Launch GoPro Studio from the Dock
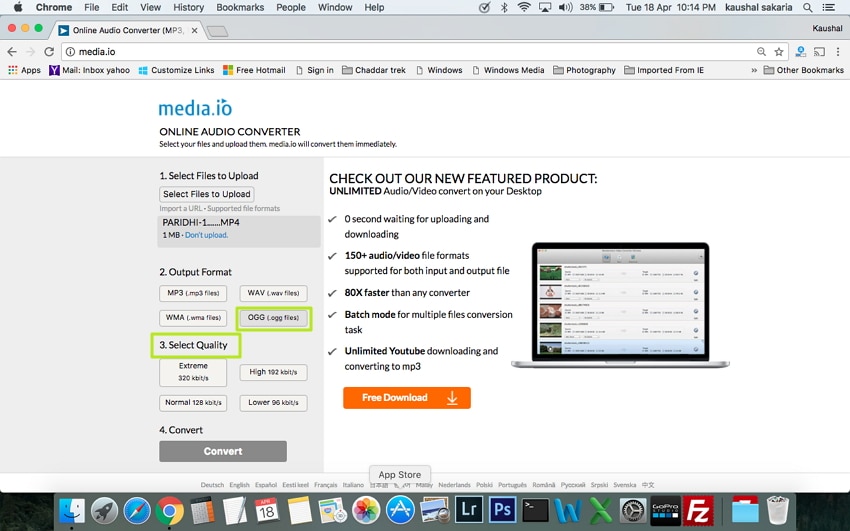The width and height of the screenshot is (850, 531). [665, 510]
